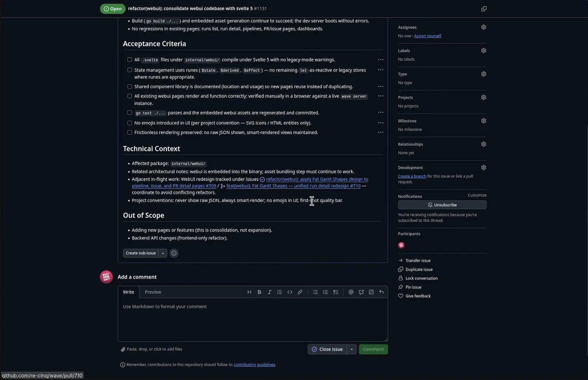
Task: Click the Heading icon in the comment toolbar
Action: pos(249,292)
